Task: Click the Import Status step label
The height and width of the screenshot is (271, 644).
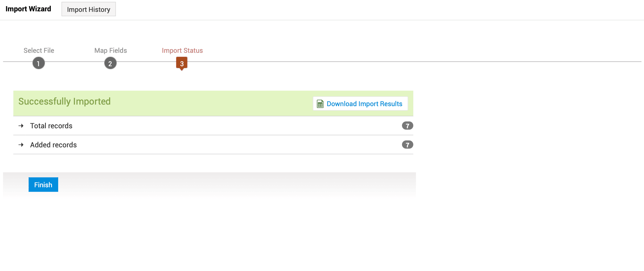Action: tap(182, 50)
